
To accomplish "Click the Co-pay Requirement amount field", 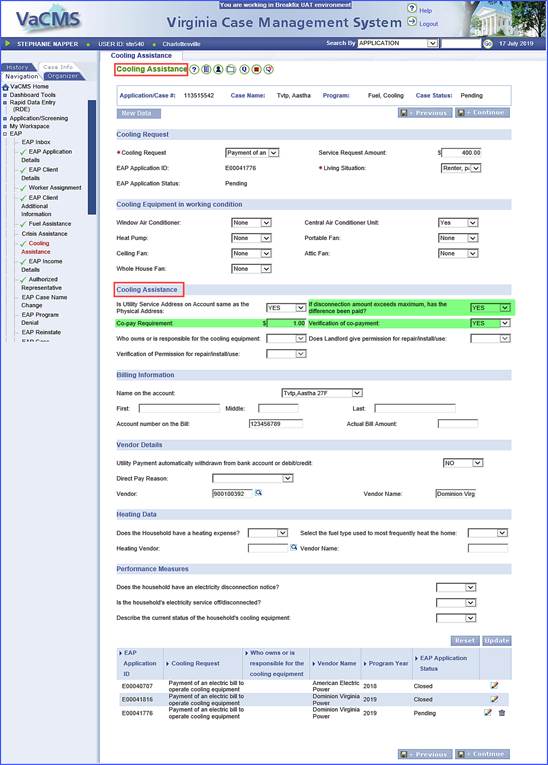I will [286, 323].
